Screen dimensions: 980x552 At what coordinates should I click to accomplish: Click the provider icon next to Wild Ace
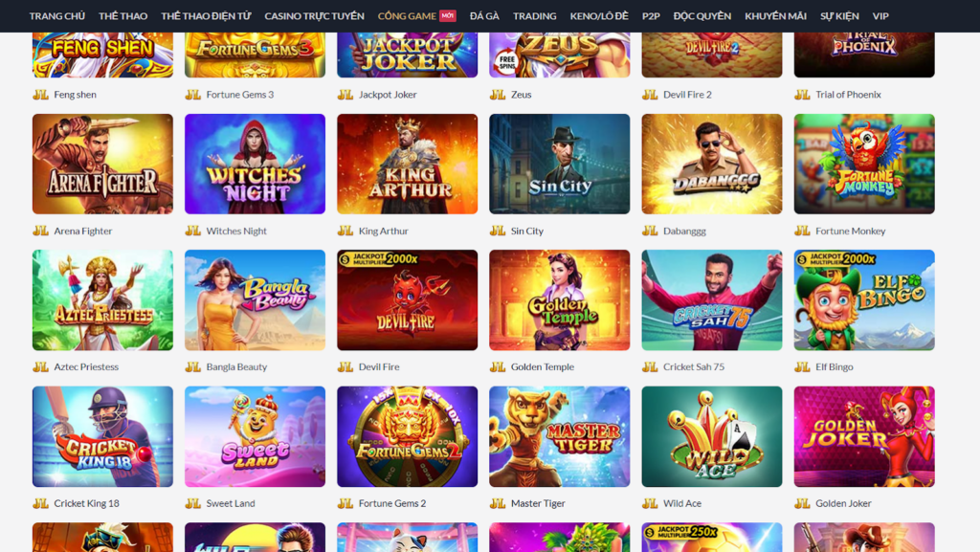[650, 503]
